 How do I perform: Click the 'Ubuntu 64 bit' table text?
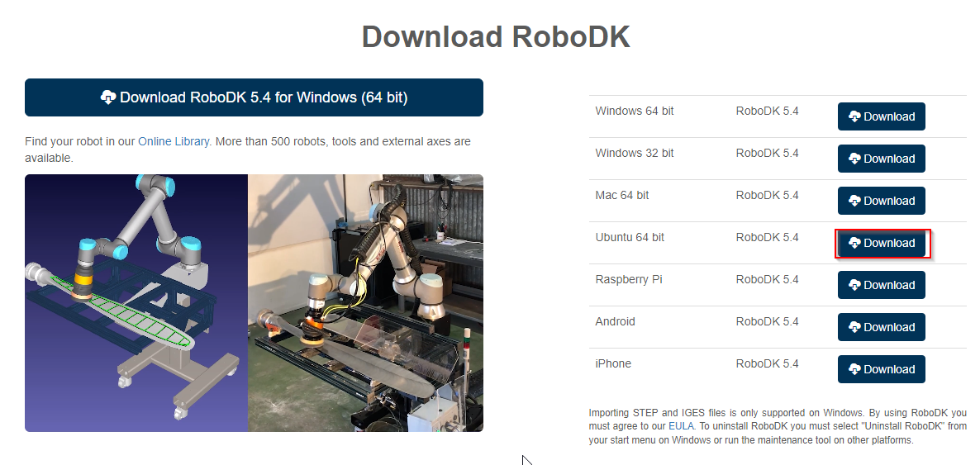tap(630, 238)
